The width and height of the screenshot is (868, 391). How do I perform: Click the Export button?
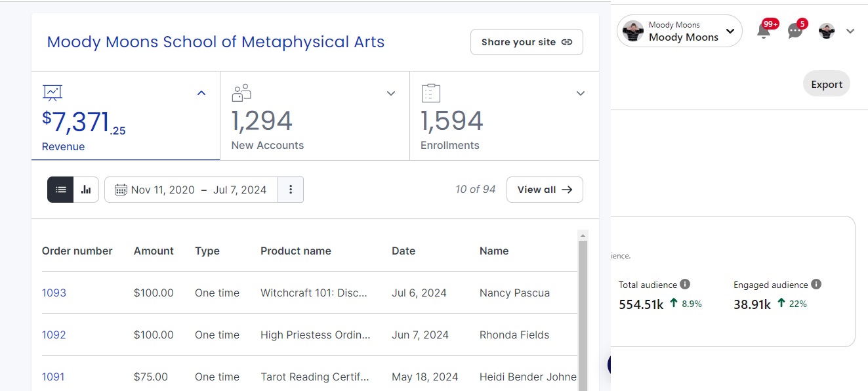[827, 84]
